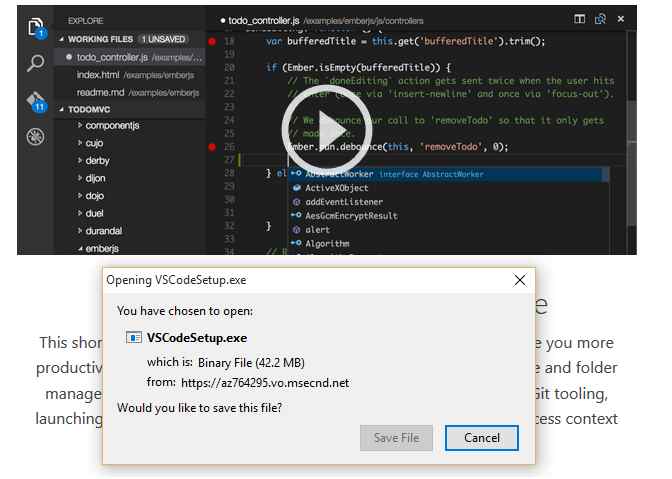Toggle breakpoint on line 18

pos(212,42)
